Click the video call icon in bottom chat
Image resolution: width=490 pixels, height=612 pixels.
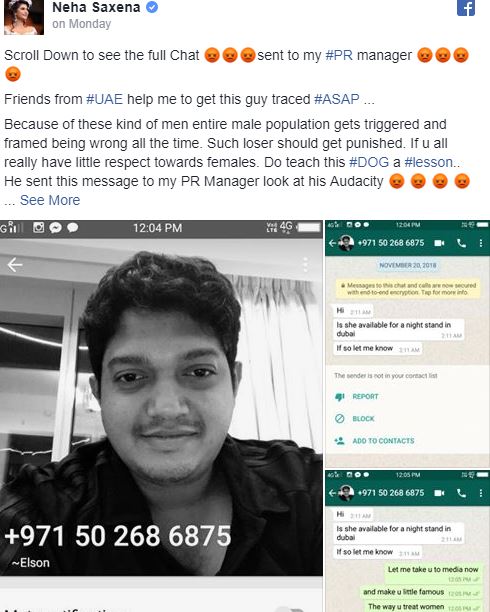tap(439, 493)
